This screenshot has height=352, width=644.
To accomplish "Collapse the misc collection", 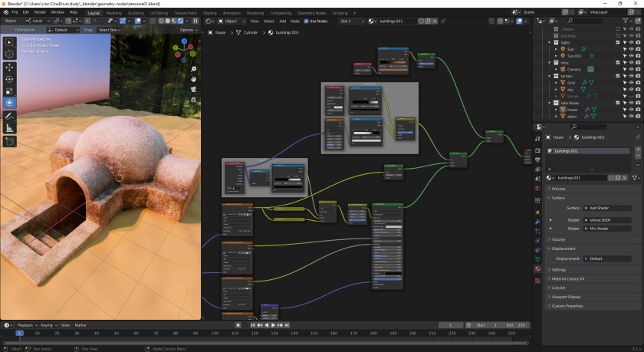I will pos(550,63).
